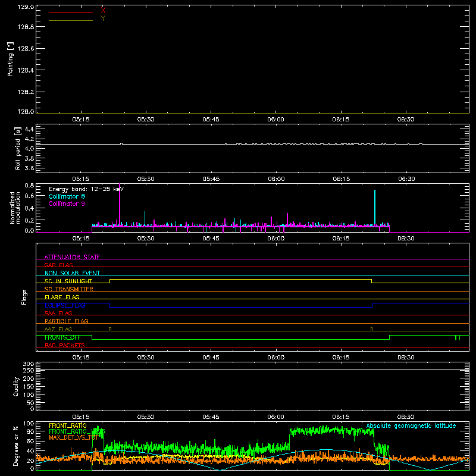Select the Pointing ["] axis title
The height and width of the screenshot is (476, 476).
point(10,59)
